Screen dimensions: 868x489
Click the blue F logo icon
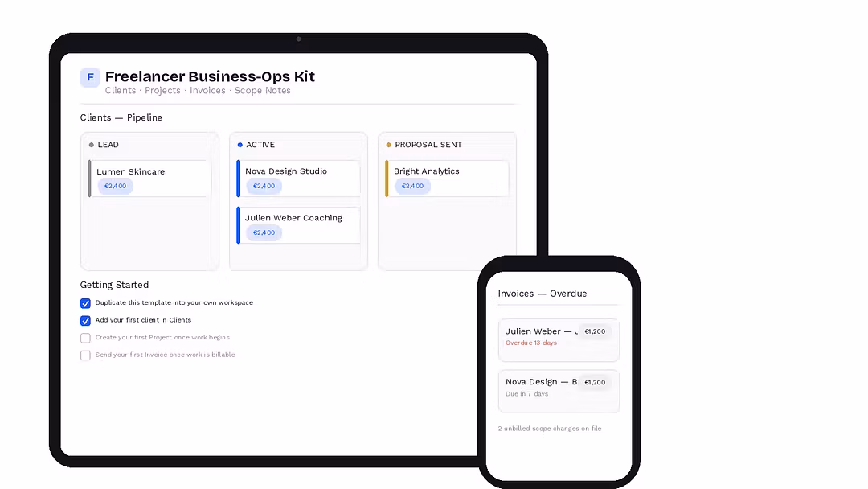(x=90, y=77)
